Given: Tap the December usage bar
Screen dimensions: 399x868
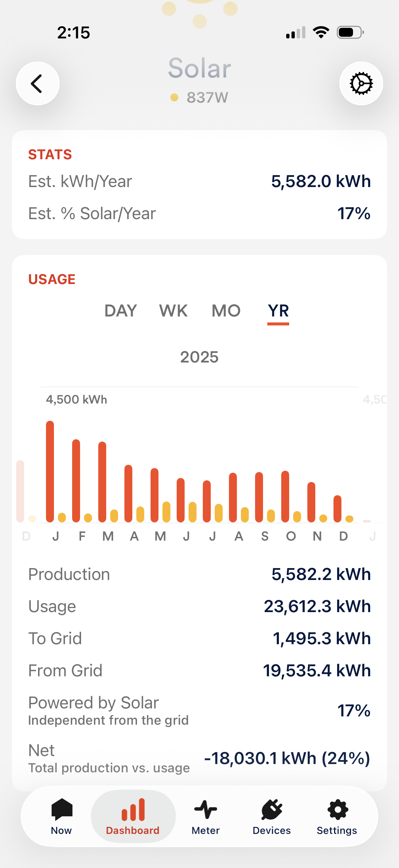Looking at the screenshot, I should tap(337, 509).
